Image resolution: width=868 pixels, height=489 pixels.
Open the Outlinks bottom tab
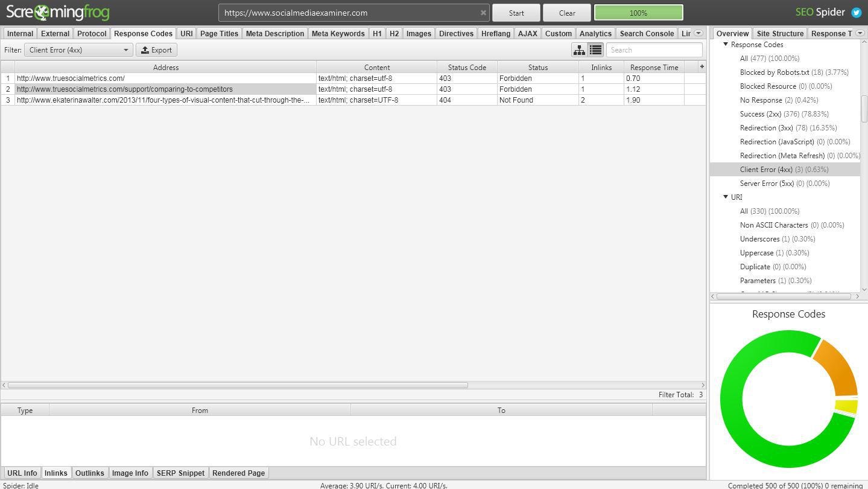pyautogui.click(x=89, y=473)
